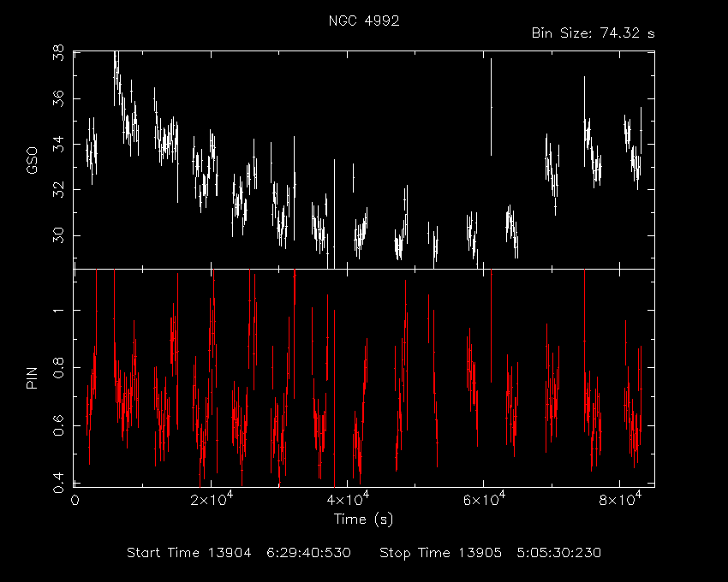Click the PIN axis tick label "0.8"
The width and height of the screenshot is (728, 582).
pyautogui.click(x=58, y=367)
